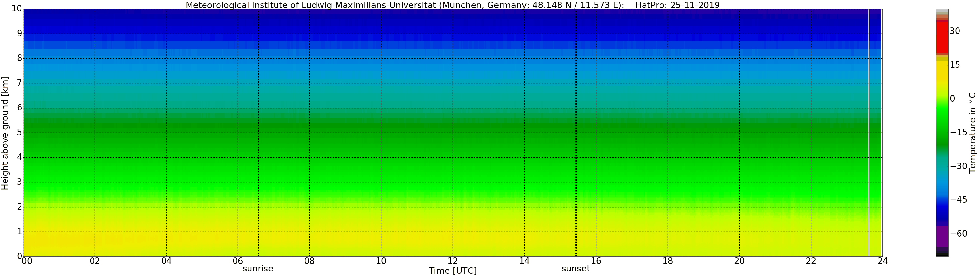Click the '20' tick on the time axis

point(739,261)
